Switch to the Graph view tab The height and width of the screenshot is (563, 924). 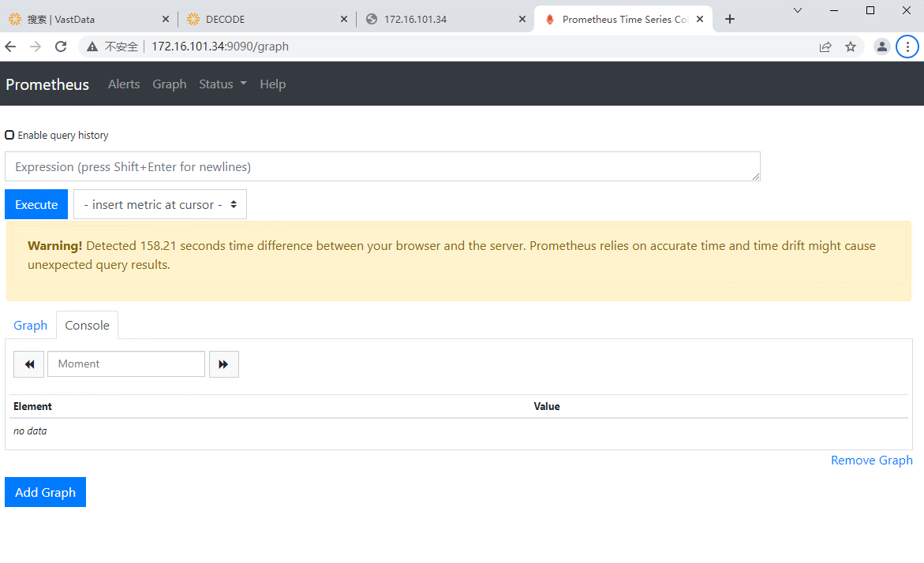(31, 325)
